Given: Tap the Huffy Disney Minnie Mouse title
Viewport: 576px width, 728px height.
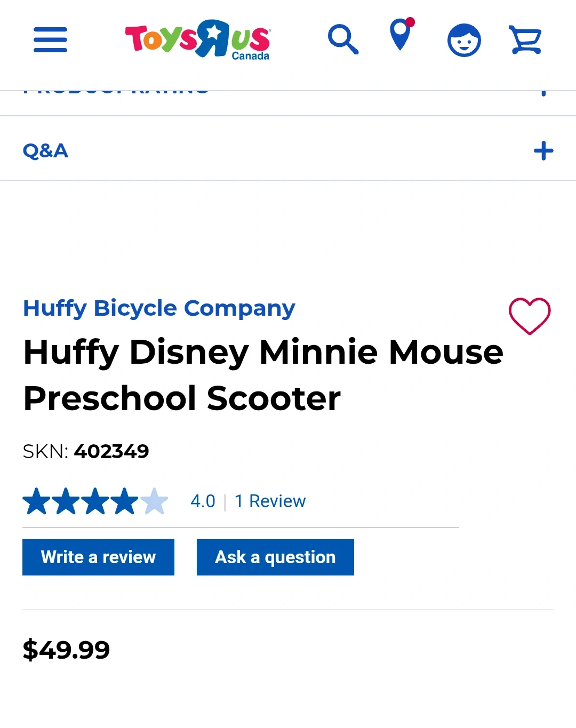Looking at the screenshot, I should click(x=263, y=375).
